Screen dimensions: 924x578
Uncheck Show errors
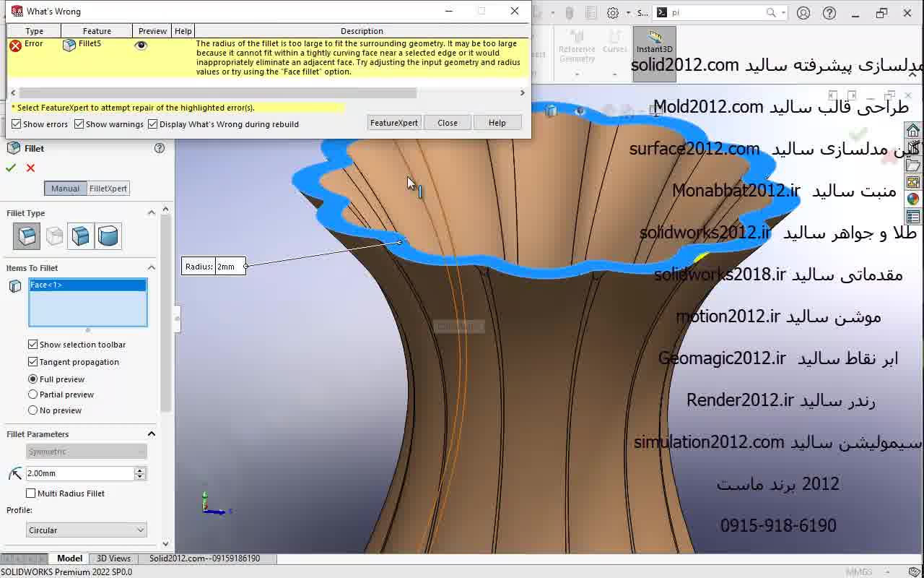click(16, 124)
